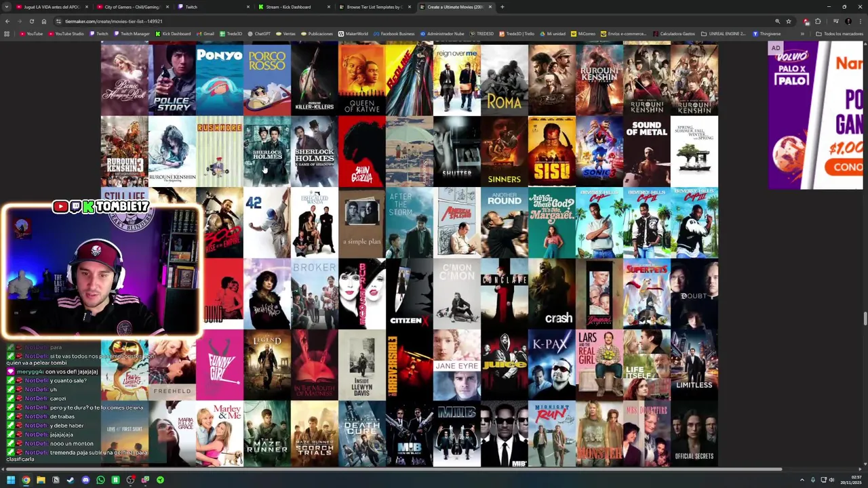Switch to Stream - Kick Dashboard tab
The width and height of the screenshot is (868, 488).
point(293,7)
